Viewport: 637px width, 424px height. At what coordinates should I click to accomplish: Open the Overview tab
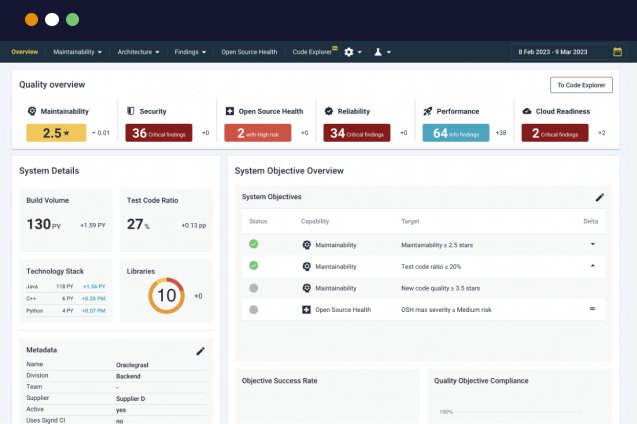point(24,52)
